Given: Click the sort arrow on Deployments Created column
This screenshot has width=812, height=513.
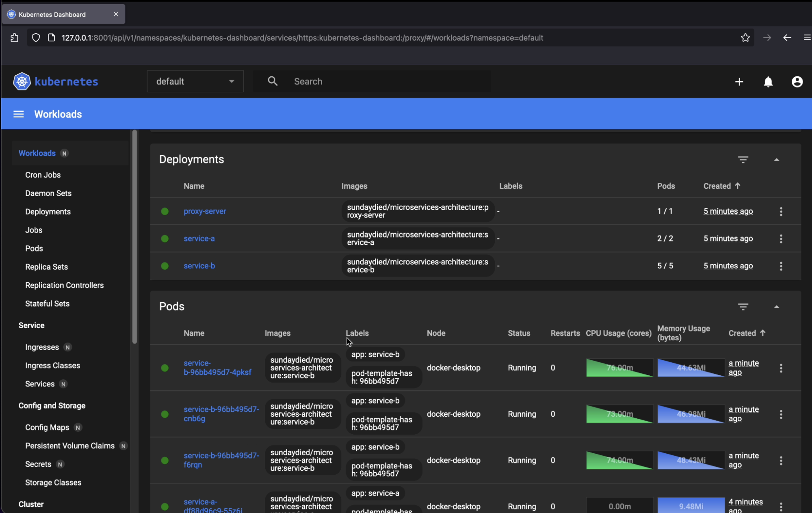Looking at the screenshot, I should click(x=738, y=186).
